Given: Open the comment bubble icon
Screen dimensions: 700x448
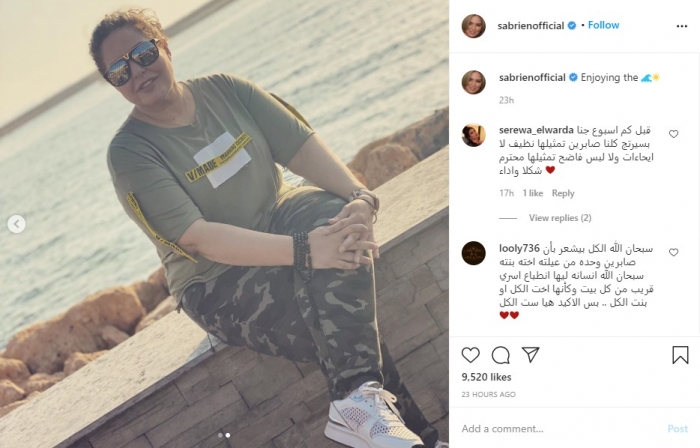Looking at the screenshot, I should click(x=500, y=355).
